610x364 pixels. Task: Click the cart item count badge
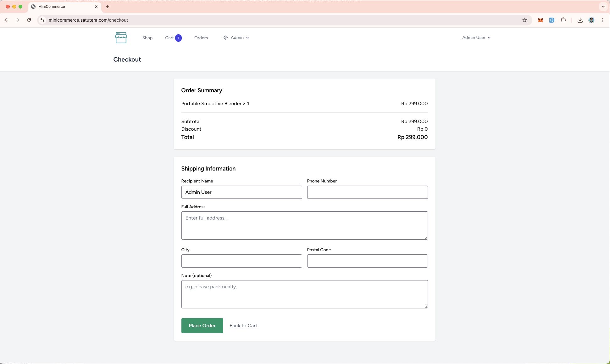pos(178,38)
